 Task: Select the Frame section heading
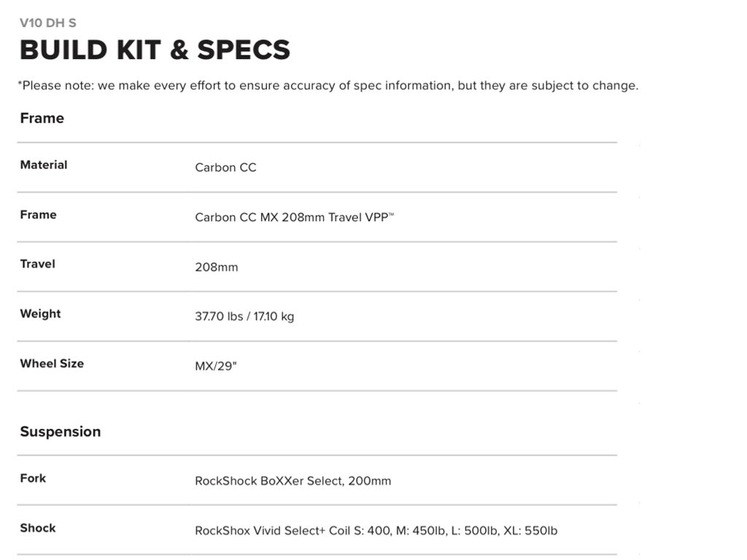(x=42, y=118)
